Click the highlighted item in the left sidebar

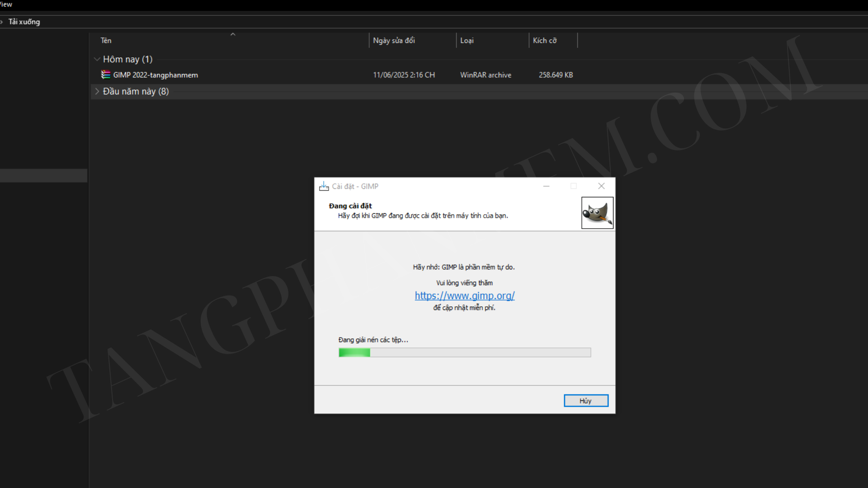point(43,176)
